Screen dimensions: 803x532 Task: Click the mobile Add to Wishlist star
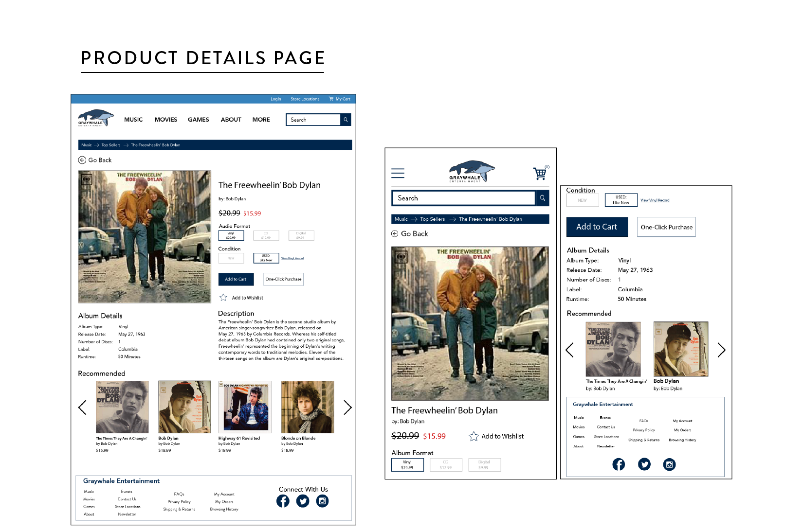coord(474,436)
